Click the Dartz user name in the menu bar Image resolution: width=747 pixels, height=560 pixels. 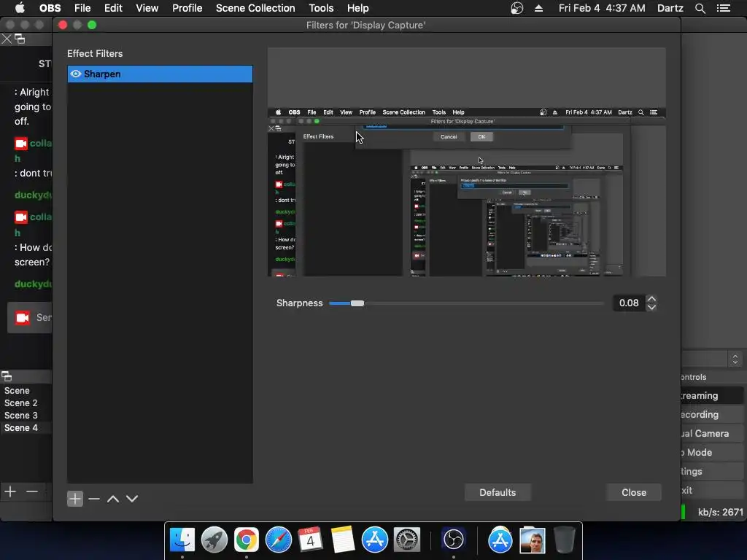[x=670, y=8]
